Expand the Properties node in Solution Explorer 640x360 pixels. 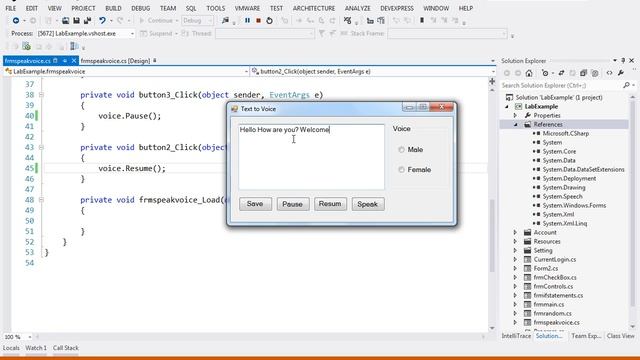(515, 116)
